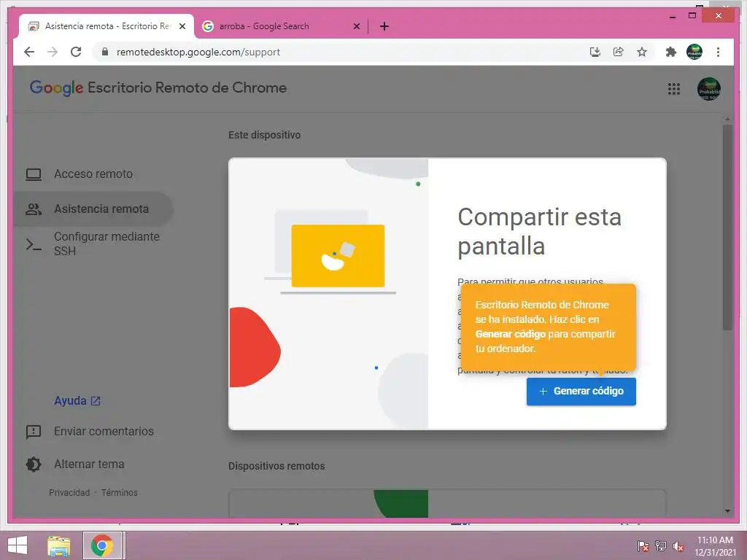Click the network tray icon
Screen dimensions: 747x560
click(661, 545)
